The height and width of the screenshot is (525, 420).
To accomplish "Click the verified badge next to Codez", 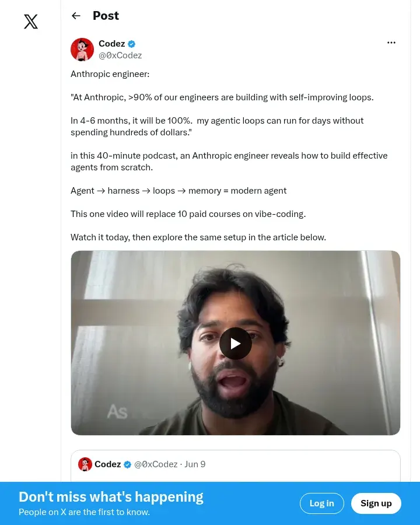I will [x=132, y=44].
